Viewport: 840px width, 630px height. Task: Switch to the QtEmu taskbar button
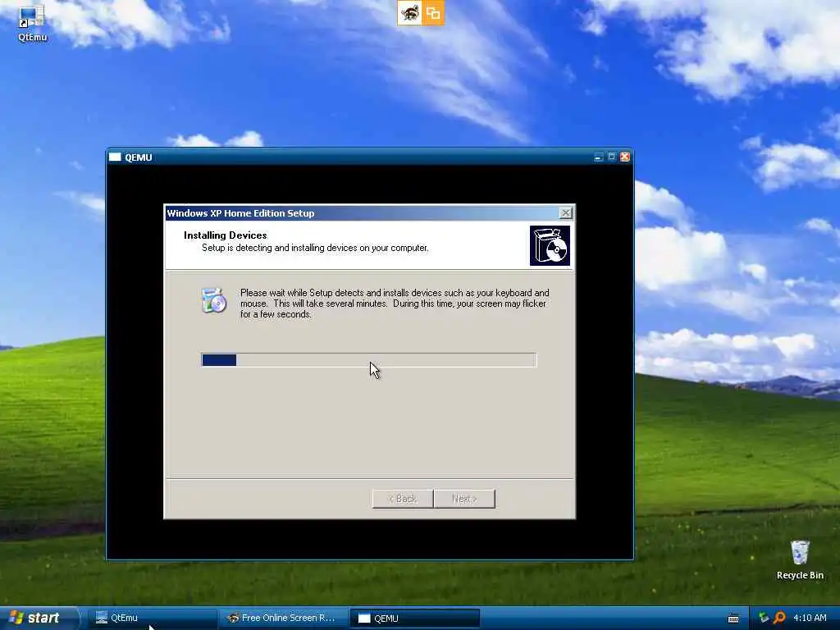click(153, 618)
